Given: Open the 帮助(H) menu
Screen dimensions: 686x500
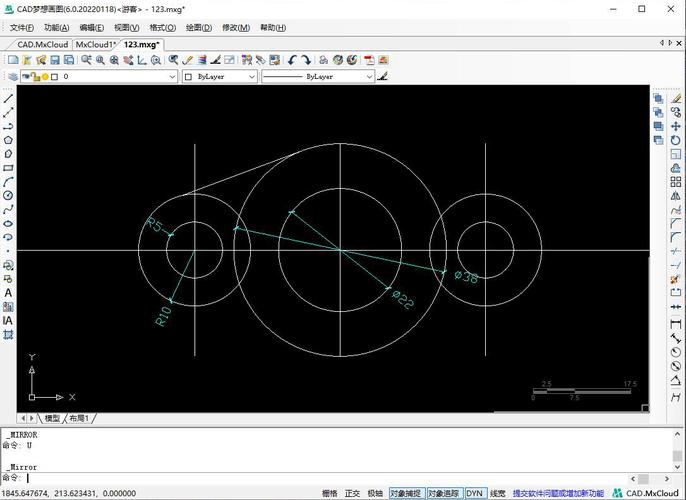Looking at the screenshot, I should coord(273,28).
